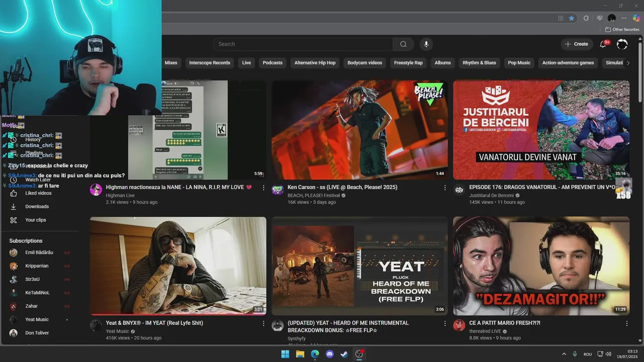Image resolution: width=644 pixels, height=362 pixels.
Task: Play the DEZAMAGITOR thumbnail video
Action: tap(541, 266)
